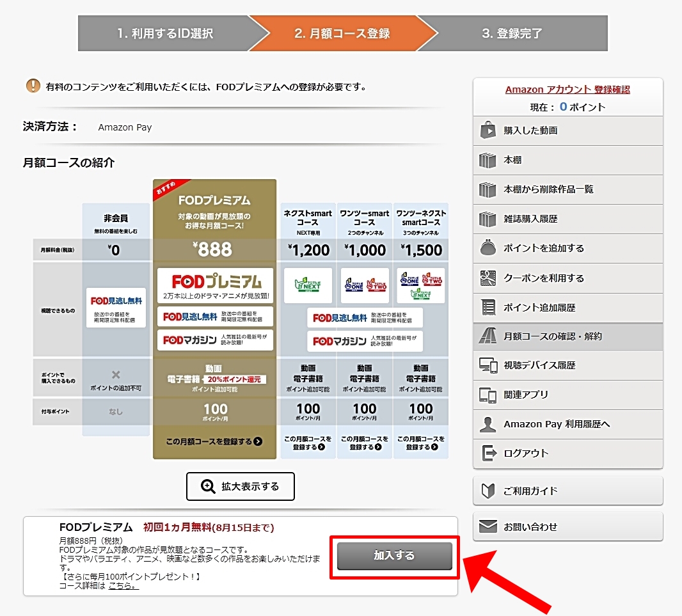Click 現在: 0 ポイント text
The image size is (682, 616).
(567, 107)
